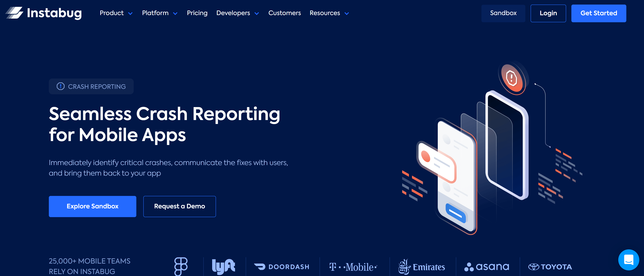The height and width of the screenshot is (276, 644).
Task: Click the DoorDash logo
Action: pyautogui.click(x=282, y=267)
